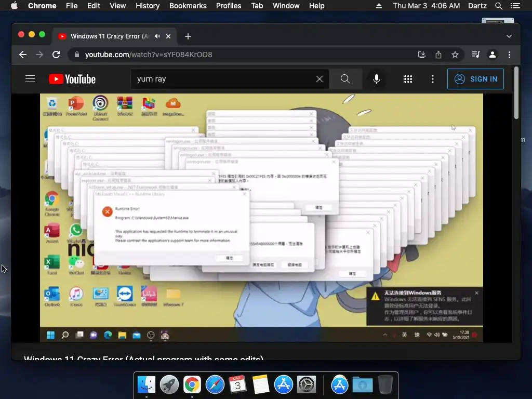The image size is (532, 399).
Task: Click the SIGN IN button
Action: [475, 79]
